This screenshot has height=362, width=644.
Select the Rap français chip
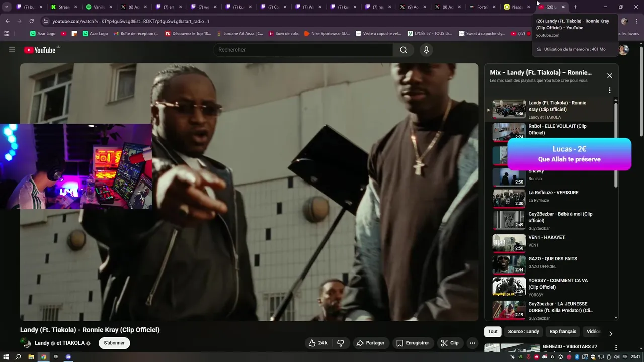[563, 331]
